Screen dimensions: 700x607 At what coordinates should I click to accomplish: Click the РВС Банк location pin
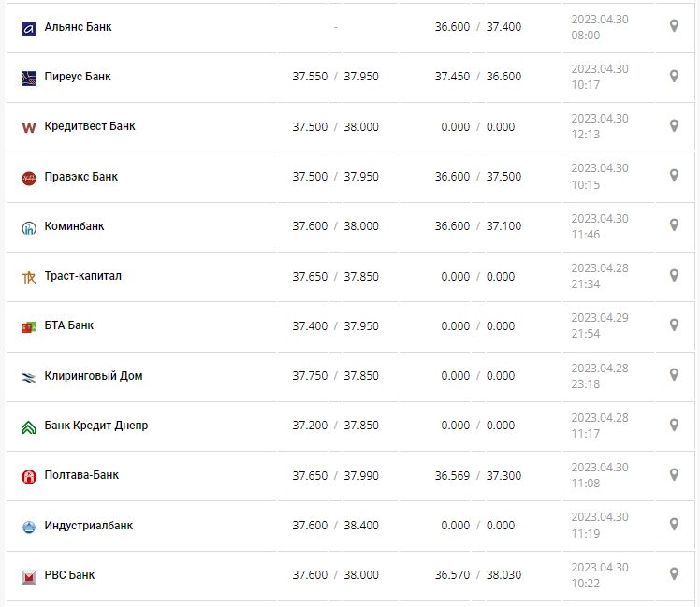pos(674,574)
